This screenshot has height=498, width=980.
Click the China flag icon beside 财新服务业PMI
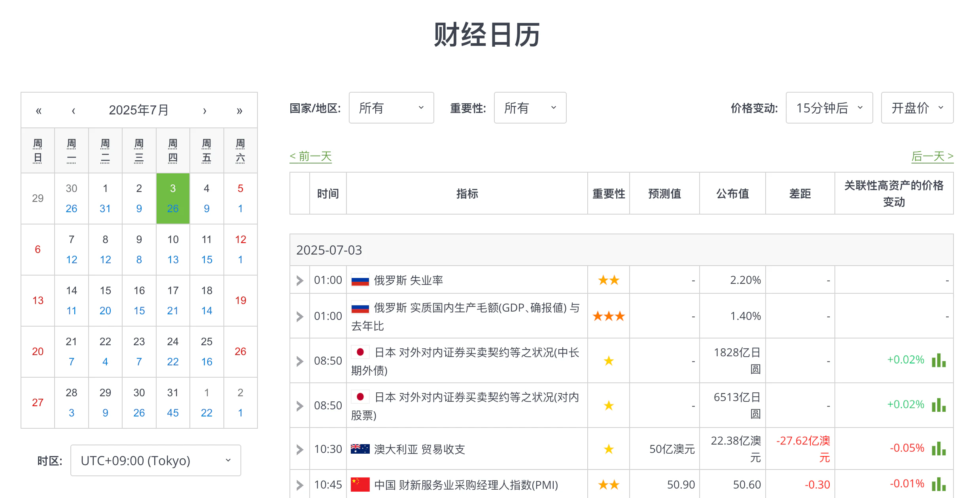[x=360, y=484]
